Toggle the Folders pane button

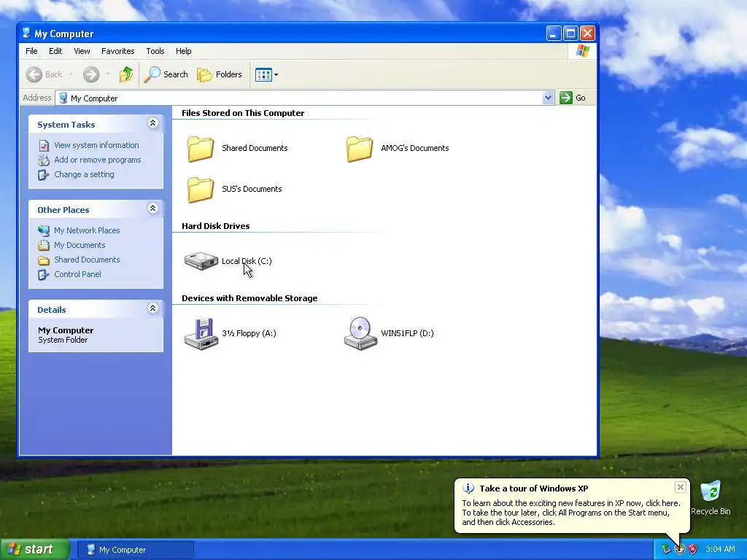tap(220, 74)
